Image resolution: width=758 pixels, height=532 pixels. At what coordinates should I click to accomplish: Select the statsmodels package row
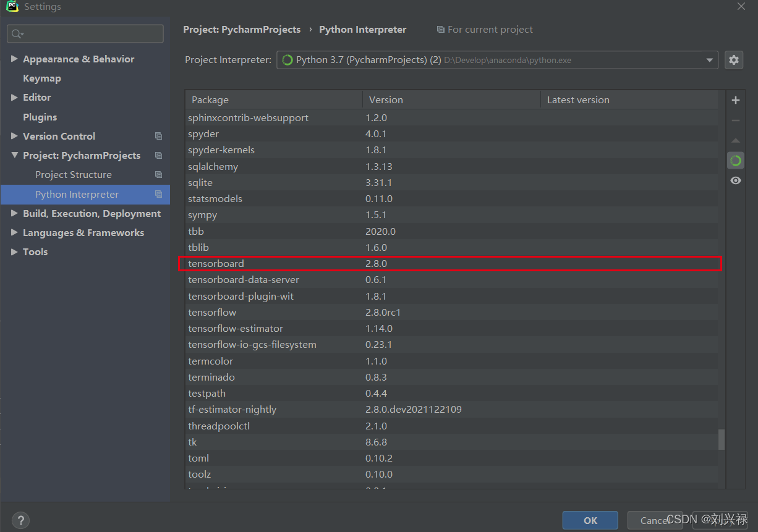(x=451, y=198)
